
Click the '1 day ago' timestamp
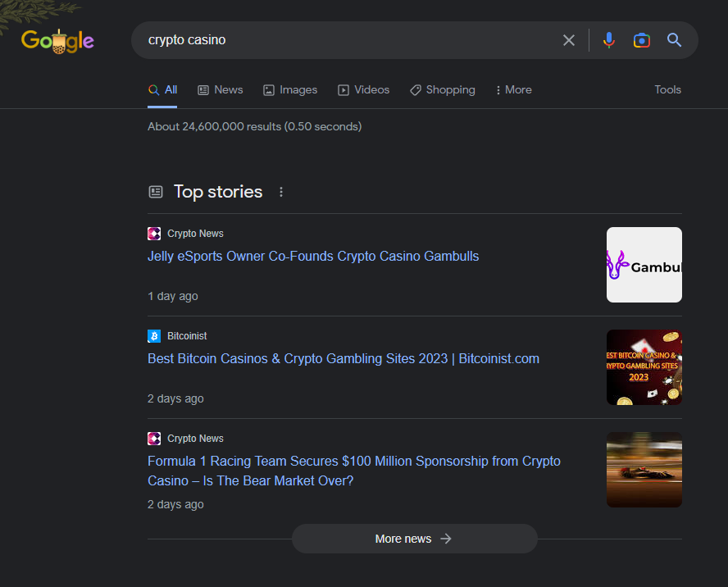173,296
